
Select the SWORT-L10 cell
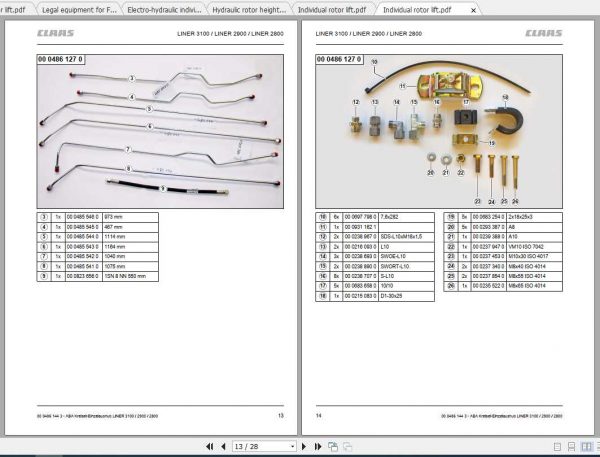coord(406,266)
